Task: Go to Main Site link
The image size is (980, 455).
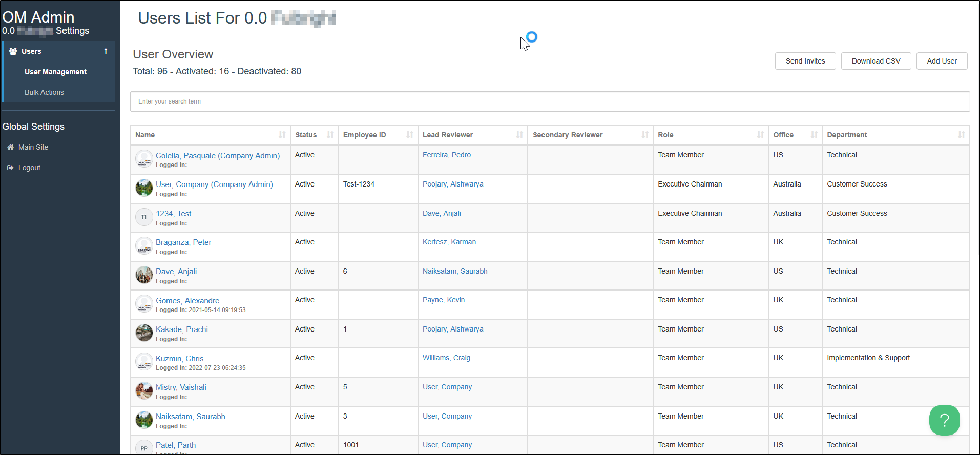Action: click(x=33, y=147)
